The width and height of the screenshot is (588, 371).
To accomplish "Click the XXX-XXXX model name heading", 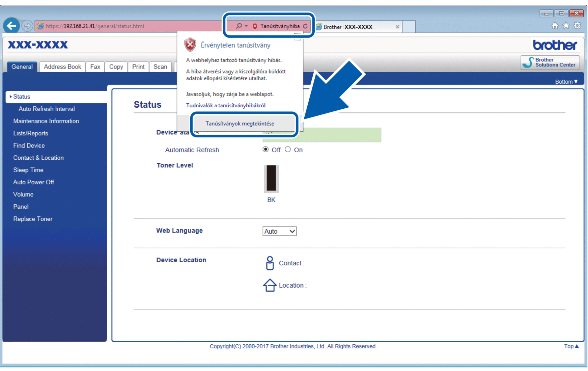I will 38,45.
